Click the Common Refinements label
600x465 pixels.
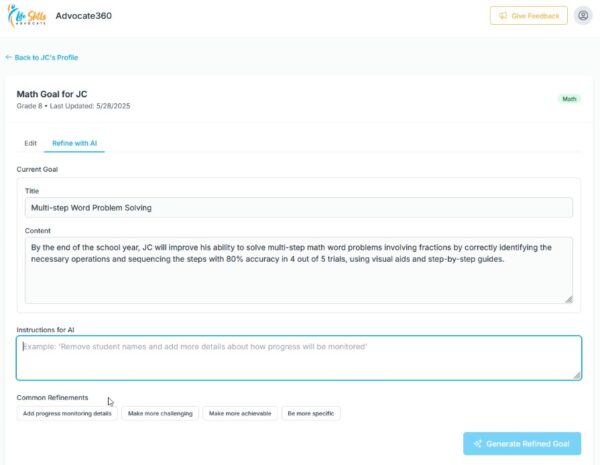pos(52,397)
